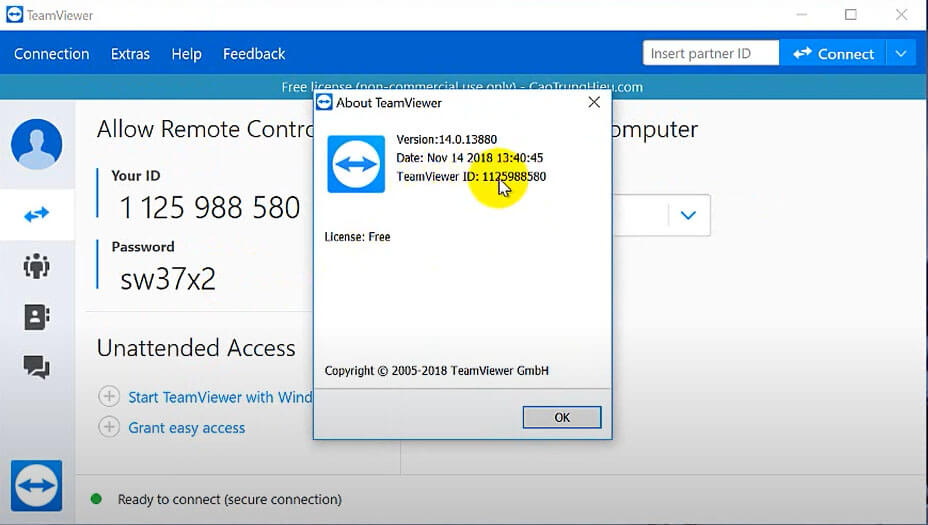
Task: Open Computers & Contacts sidebar icon
Action: [x=37, y=317]
